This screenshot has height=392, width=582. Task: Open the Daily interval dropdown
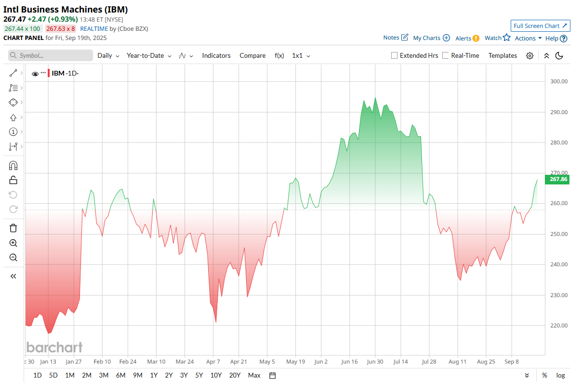coord(108,56)
